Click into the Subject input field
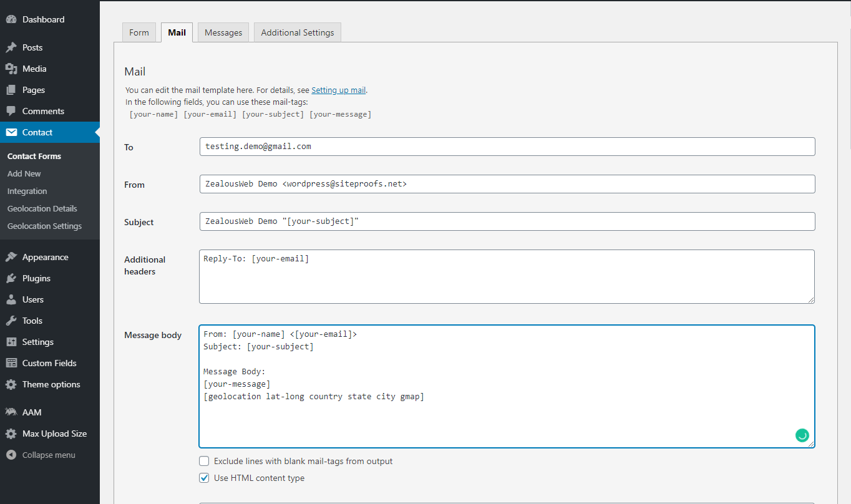 click(x=507, y=221)
